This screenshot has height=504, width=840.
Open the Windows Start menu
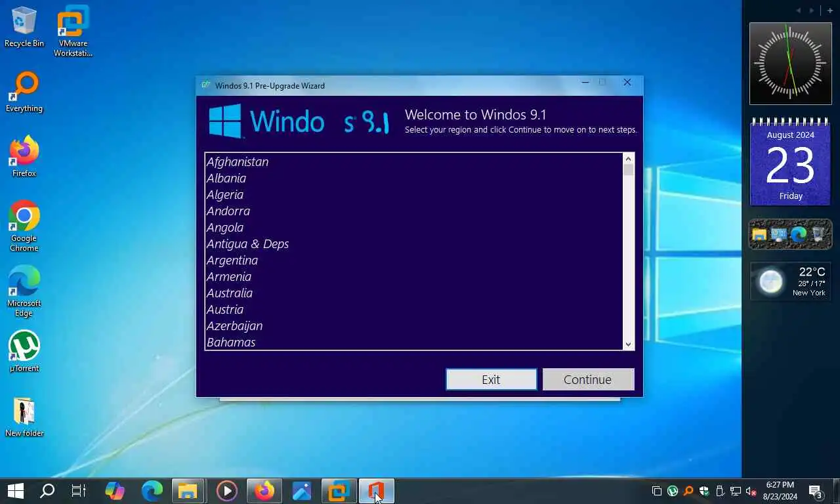tap(15, 491)
